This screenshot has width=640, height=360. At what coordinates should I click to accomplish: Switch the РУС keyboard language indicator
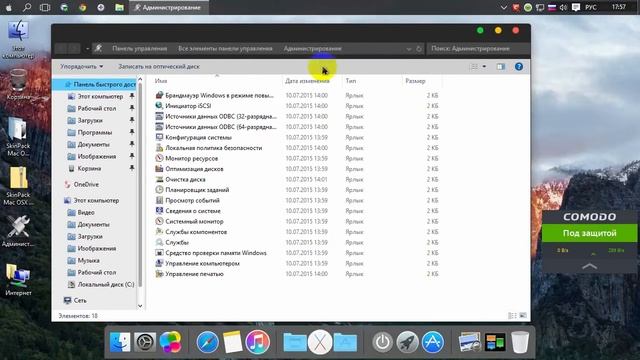pyautogui.click(x=591, y=7)
